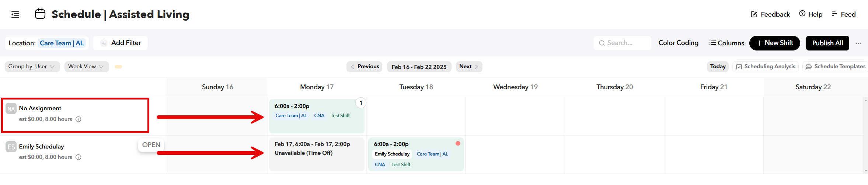Click info icon beside Emily Scheduday hours
868x185 pixels.
(x=78, y=157)
